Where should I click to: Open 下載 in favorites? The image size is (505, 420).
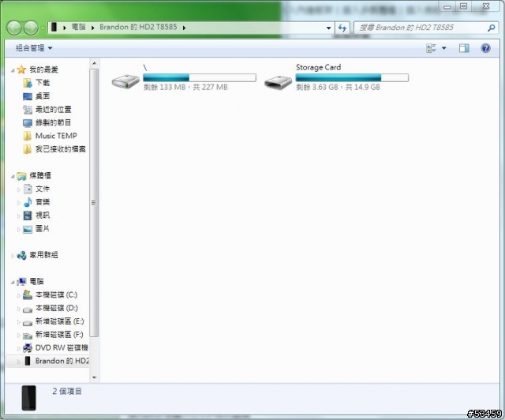(43, 83)
